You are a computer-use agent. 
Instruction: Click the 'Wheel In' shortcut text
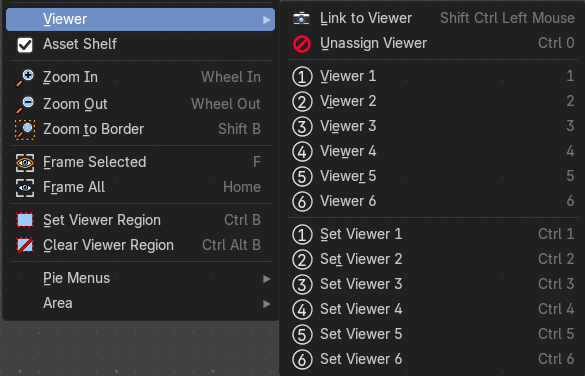231,77
